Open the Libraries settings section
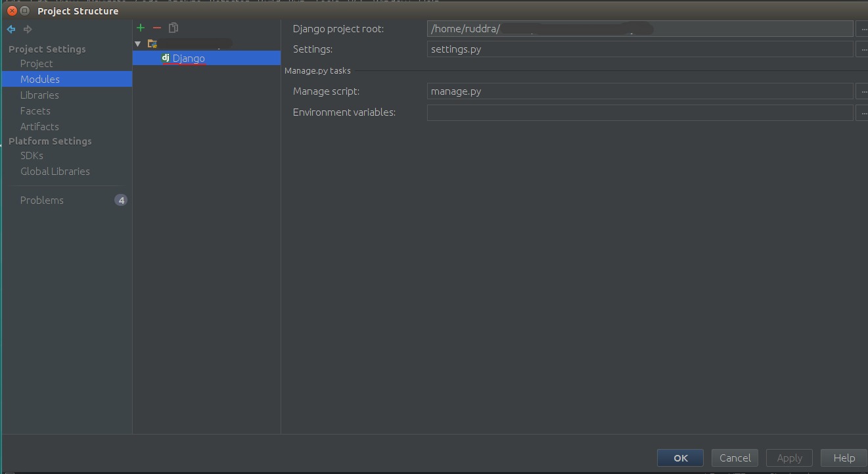Viewport: 868px width, 474px height. [39, 95]
